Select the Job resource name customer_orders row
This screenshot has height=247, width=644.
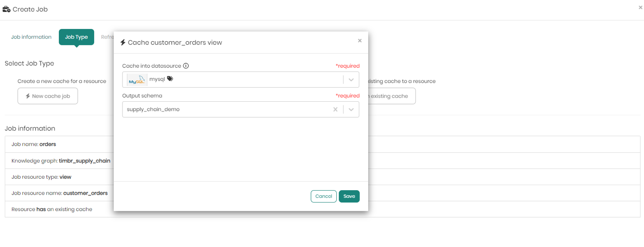point(60,193)
